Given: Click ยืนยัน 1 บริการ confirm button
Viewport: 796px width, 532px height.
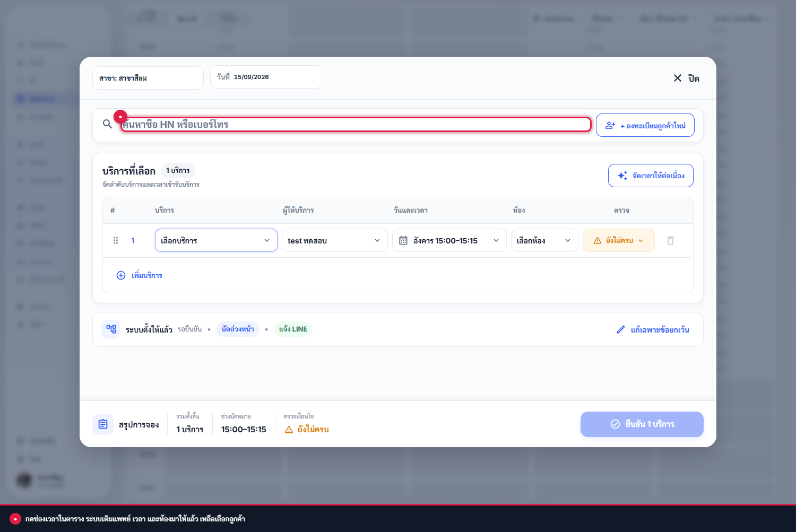Looking at the screenshot, I should pyautogui.click(x=642, y=424).
